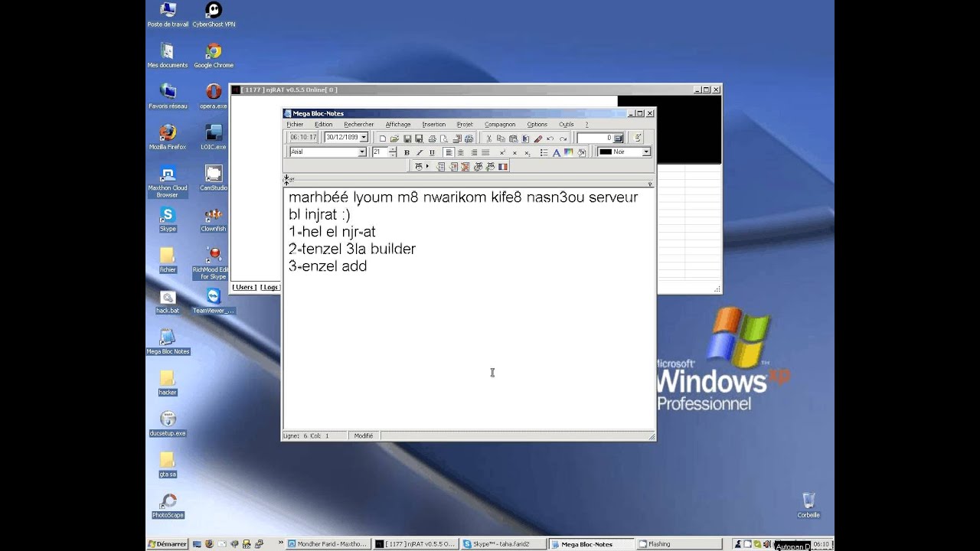Expand hidden quick launch icons chevron in taskbar

pyautogui.click(x=279, y=544)
